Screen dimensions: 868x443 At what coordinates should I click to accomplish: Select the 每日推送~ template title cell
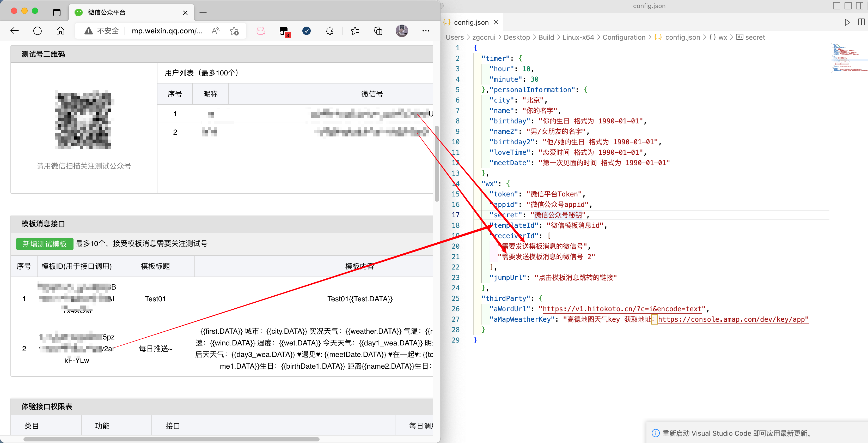[x=155, y=349]
